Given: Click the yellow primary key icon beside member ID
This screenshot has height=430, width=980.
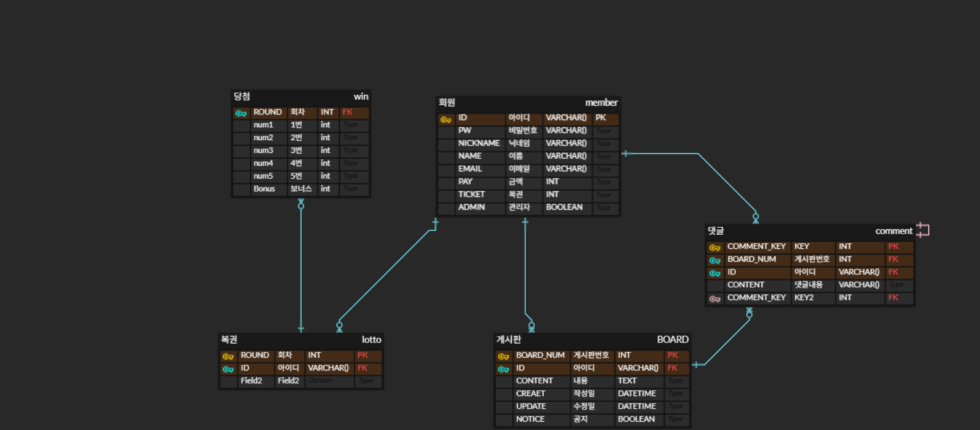Looking at the screenshot, I should [446, 119].
